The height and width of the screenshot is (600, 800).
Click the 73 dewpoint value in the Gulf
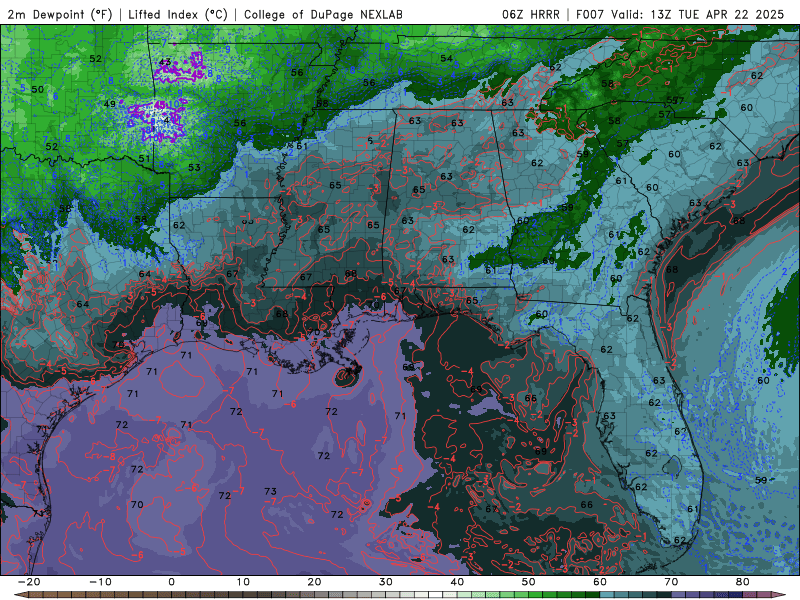pos(270,491)
